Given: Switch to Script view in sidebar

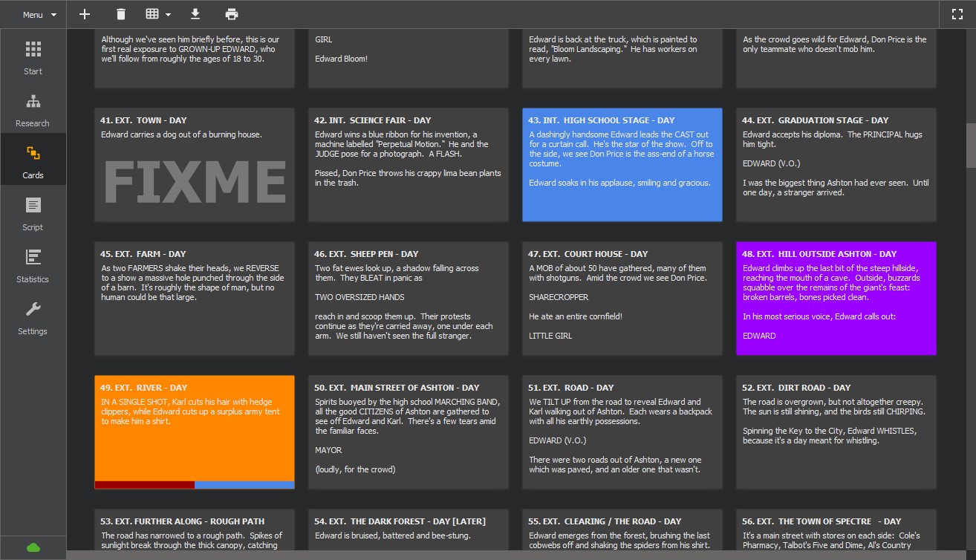Looking at the screenshot, I should pos(33,213).
